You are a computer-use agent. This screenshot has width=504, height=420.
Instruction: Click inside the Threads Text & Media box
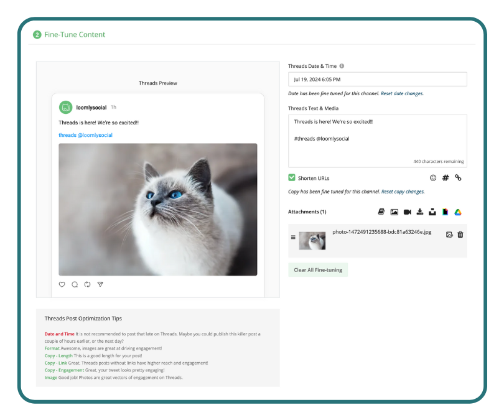[x=377, y=140]
